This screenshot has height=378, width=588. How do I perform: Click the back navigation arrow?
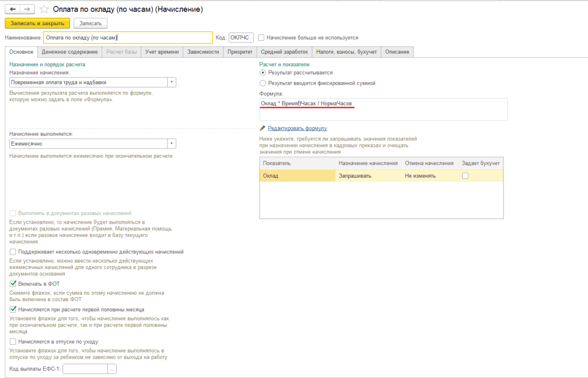coord(12,9)
